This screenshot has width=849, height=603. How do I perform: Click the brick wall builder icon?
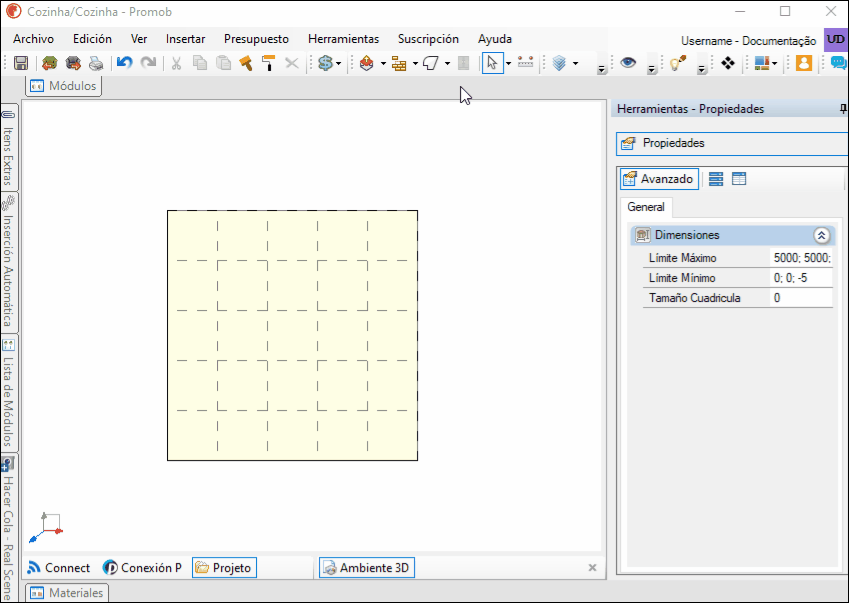coord(399,63)
